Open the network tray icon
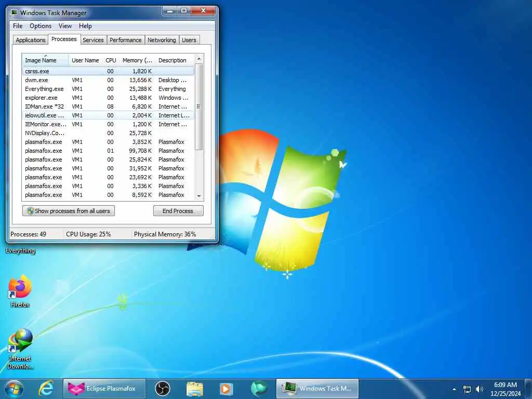This screenshot has height=399, width=532. pyautogui.click(x=467, y=389)
